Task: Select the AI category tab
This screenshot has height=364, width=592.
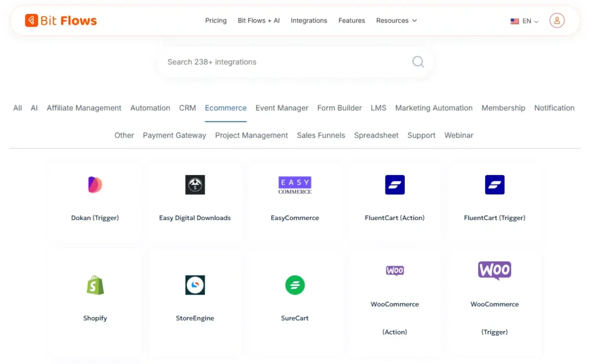Action: (34, 108)
